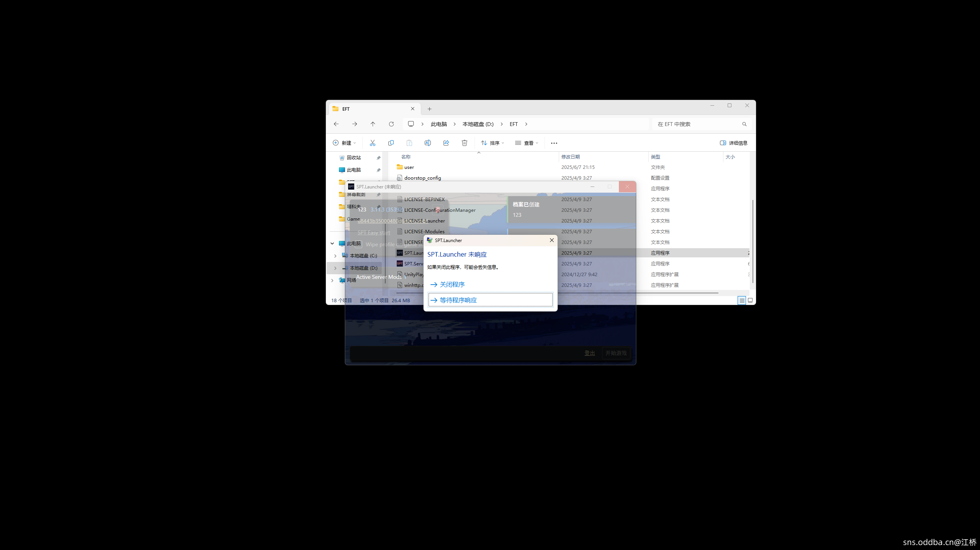Minimize the Explorer window
The image size is (980, 550).
pos(712,105)
